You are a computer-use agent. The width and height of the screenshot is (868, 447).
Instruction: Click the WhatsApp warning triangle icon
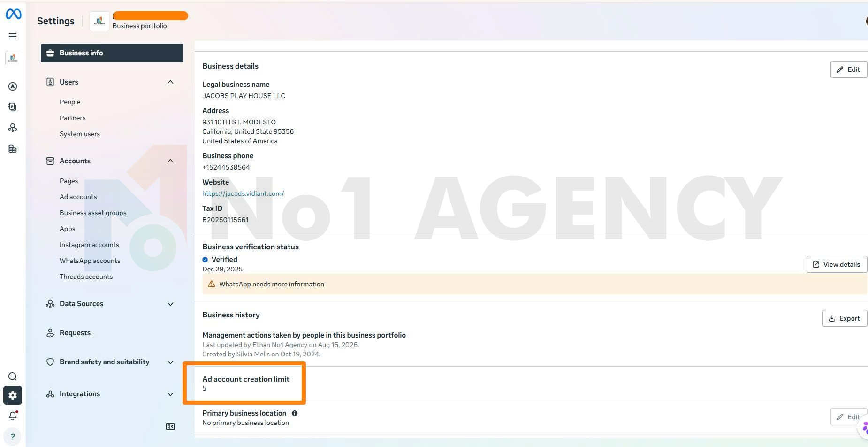(212, 284)
